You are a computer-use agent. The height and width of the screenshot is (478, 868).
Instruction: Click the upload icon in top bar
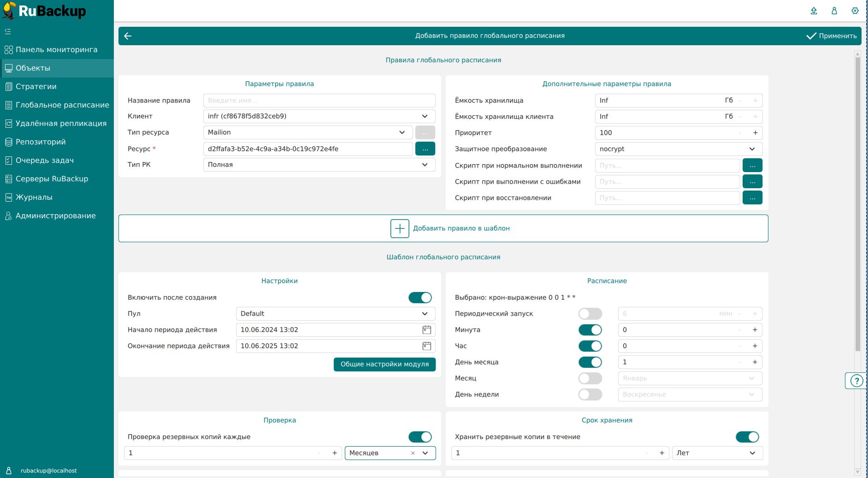(x=814, y=11)
